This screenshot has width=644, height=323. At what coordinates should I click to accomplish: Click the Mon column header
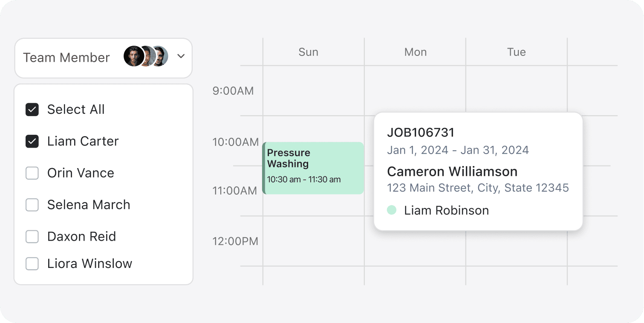[x=415, y=52]
